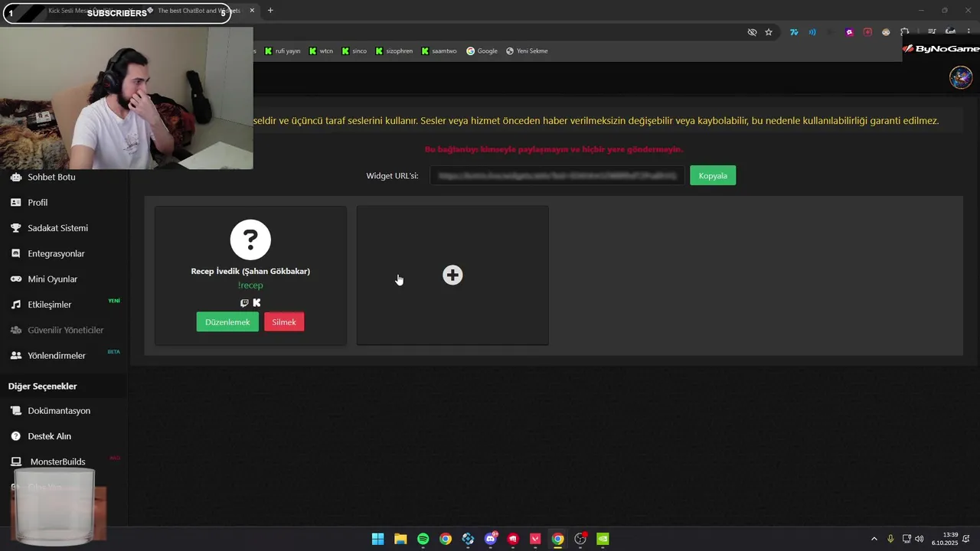The height and width of the screenshot is (551, 980).
Task: Delete Recep İvedik voice with Silmek
Action: (x=284, y=322)
